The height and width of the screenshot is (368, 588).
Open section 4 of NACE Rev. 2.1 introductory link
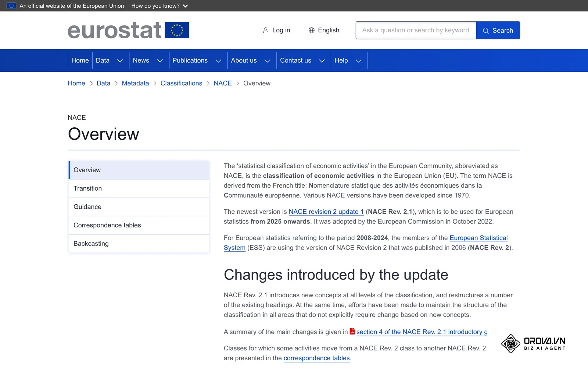pos(422,332)
